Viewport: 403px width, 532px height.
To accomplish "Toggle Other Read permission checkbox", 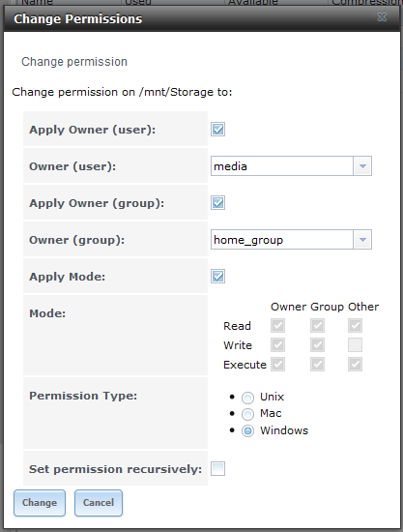I will [355, 326].
